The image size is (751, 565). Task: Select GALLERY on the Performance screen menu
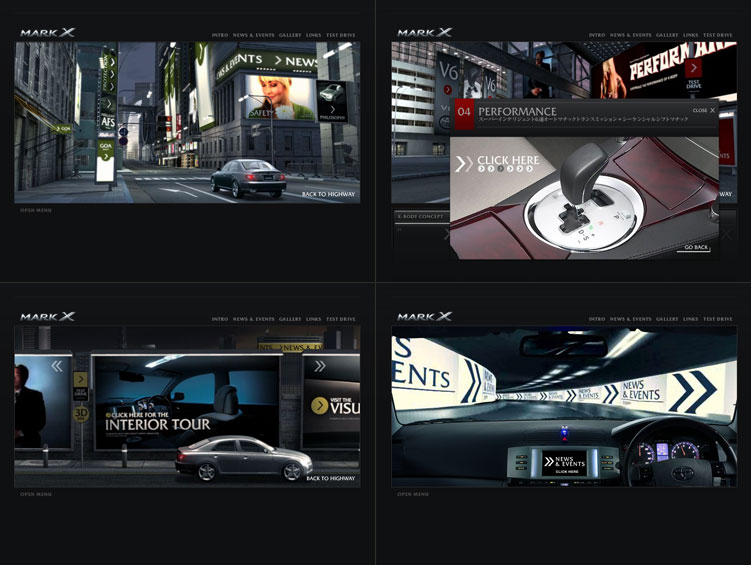(x=667, y=35)
